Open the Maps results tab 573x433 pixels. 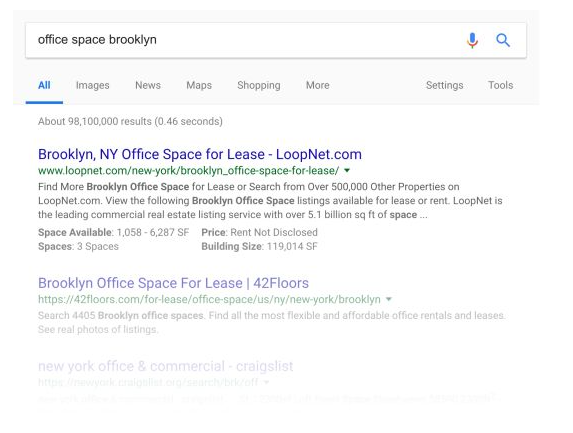[x=199, y=85]
